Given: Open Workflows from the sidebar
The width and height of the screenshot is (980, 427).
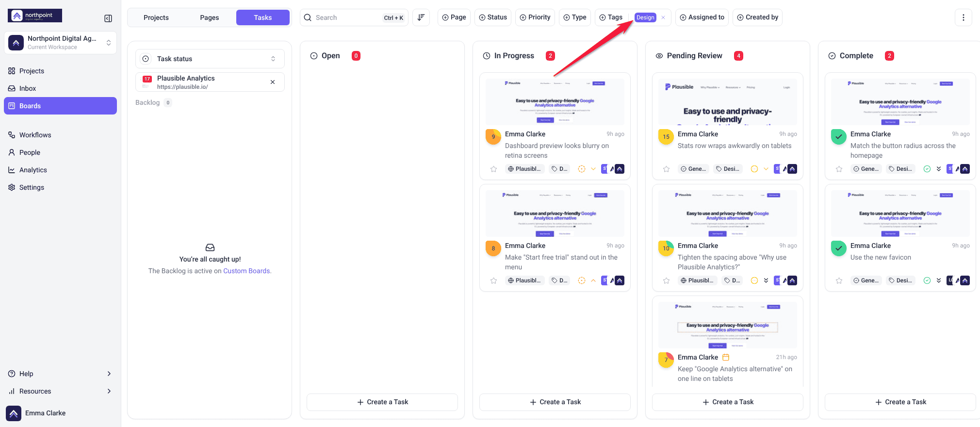Looking at the screenshot, I should (60, 135).
